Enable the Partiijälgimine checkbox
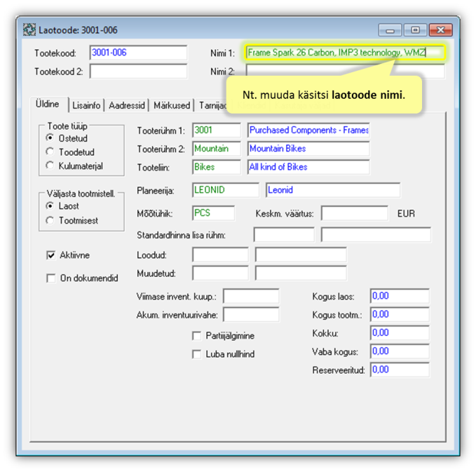476x472 pixels. pyautogui.click(x=197, y=336)
